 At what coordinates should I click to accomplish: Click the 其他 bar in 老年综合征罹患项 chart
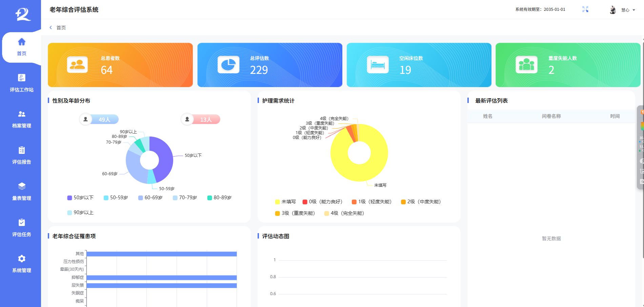click(161, 254)
